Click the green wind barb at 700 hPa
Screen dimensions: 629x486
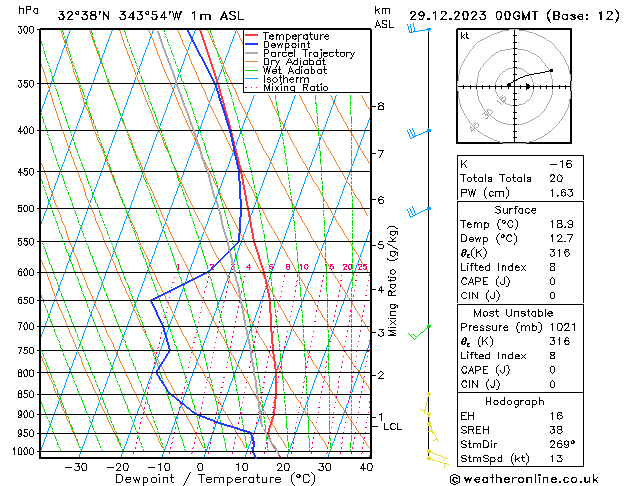pos(420,332)
